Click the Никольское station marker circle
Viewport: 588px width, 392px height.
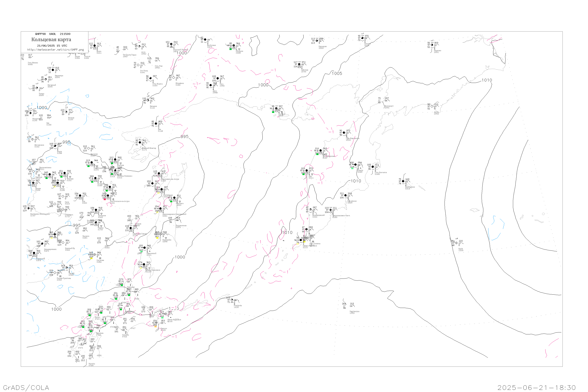pos(403,181)
